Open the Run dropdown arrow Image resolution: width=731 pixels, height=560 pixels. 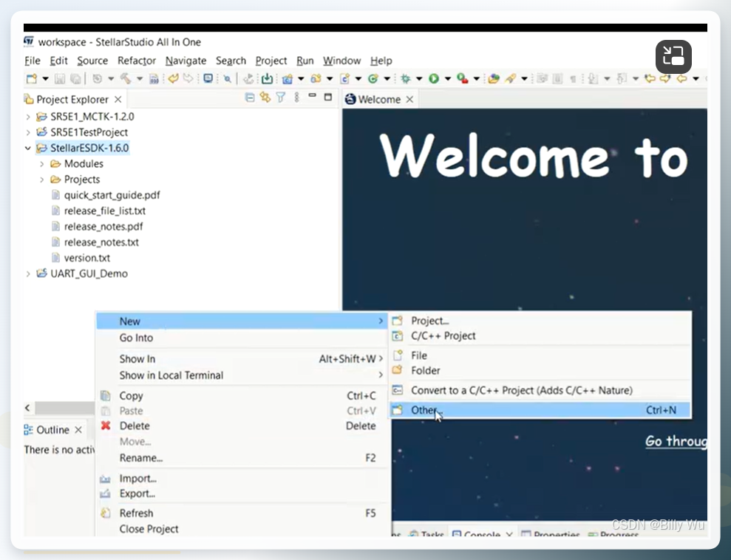448,79
